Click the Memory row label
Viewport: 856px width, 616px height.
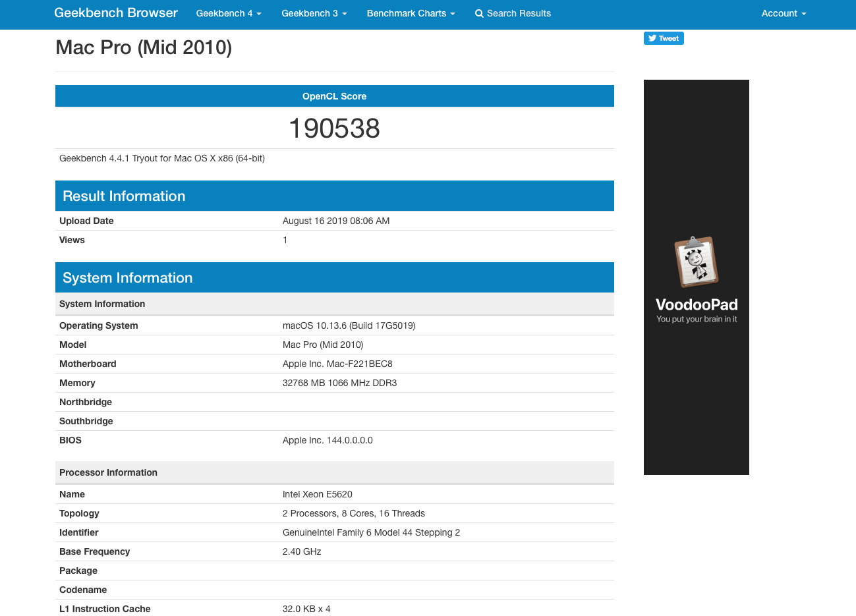(x=77, y=383)
